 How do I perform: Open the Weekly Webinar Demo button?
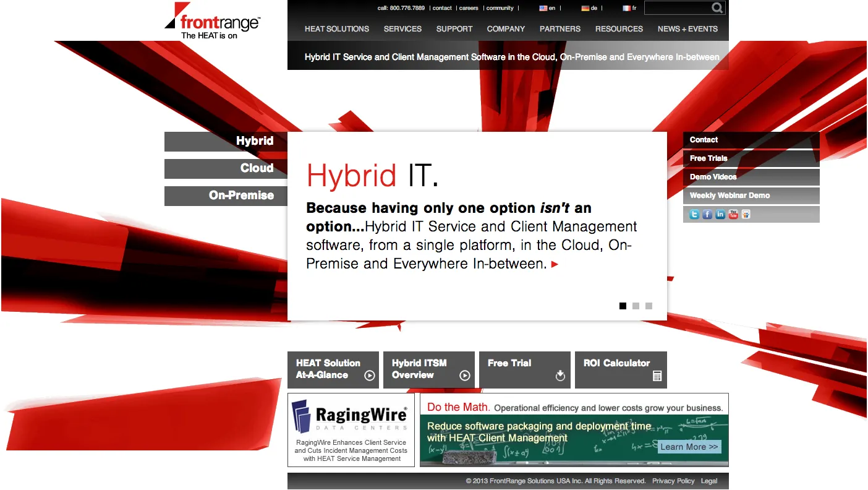(751, 196)
